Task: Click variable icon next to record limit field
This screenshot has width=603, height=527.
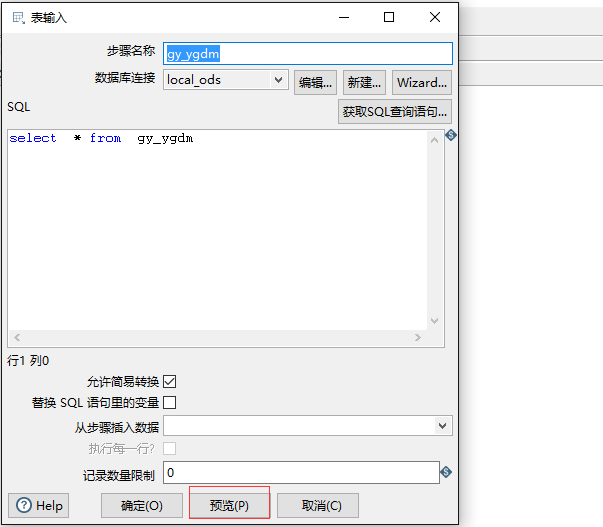Action: [x=446, y=472]
